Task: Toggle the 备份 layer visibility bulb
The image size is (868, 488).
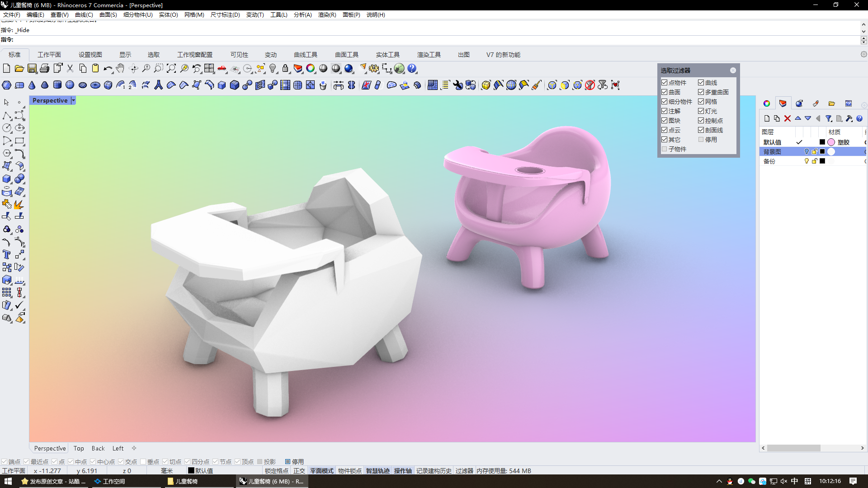Action: click(806, 161)
